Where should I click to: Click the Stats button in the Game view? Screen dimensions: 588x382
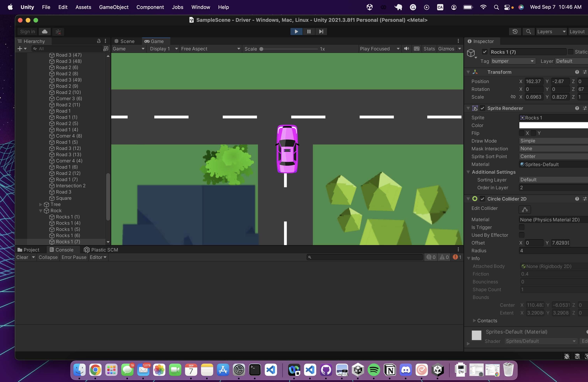(x=429, y=49)
